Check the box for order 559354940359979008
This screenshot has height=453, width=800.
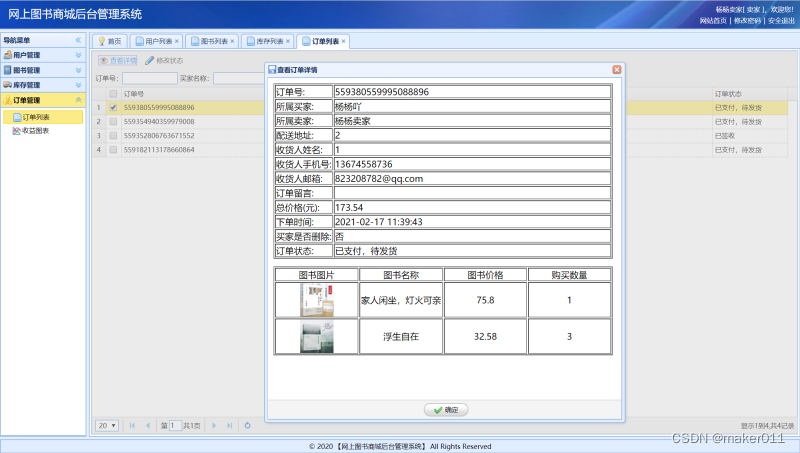(x=113, y=121)
